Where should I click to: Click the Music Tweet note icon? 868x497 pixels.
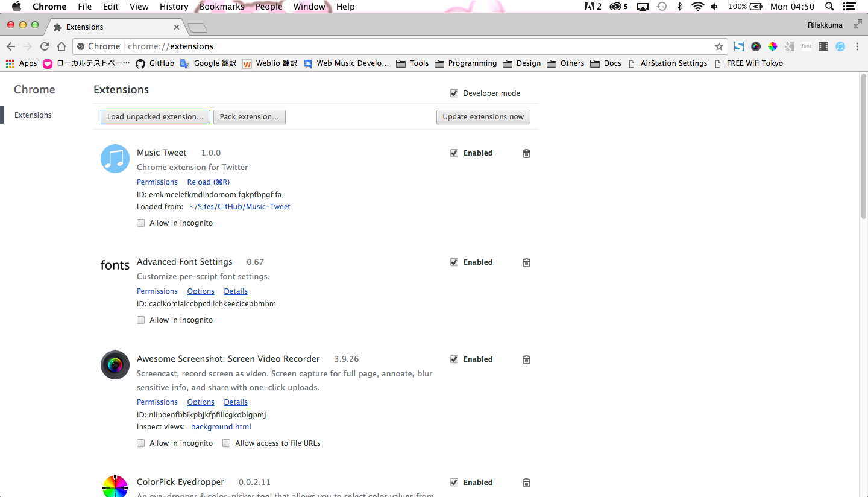[x=115, y=159]
